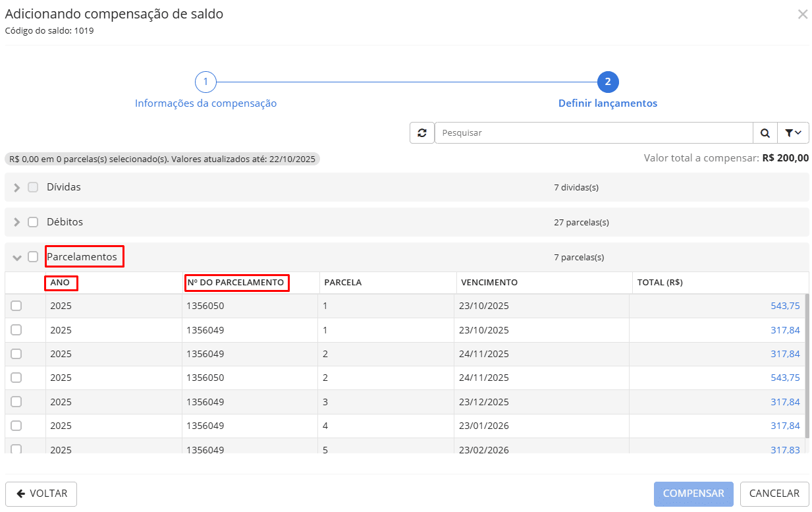Image resolution: width=812 pixels, height=512 pixels.
Task: Go to step 1 circle
Action: [x=205, y=82]
